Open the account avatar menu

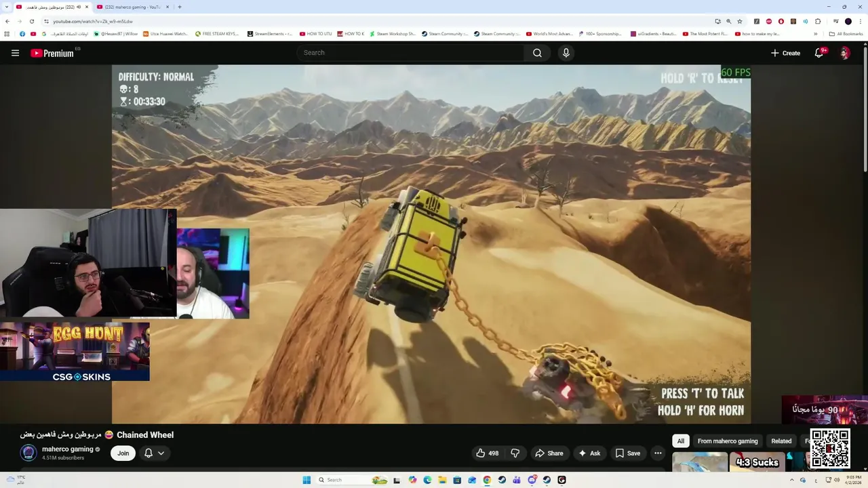[845, 53]
